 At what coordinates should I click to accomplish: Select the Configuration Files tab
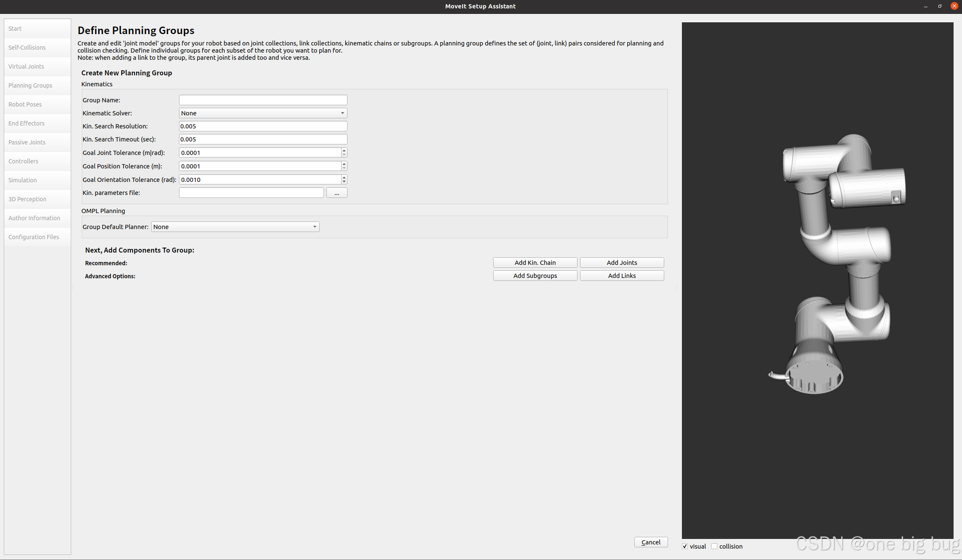click(34, 237)
